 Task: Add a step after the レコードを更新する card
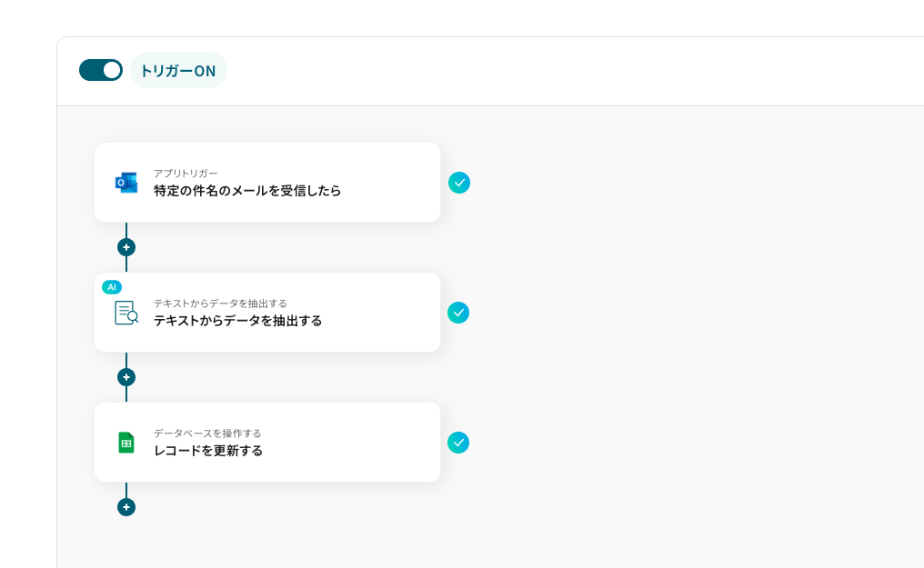pos(126,507)
